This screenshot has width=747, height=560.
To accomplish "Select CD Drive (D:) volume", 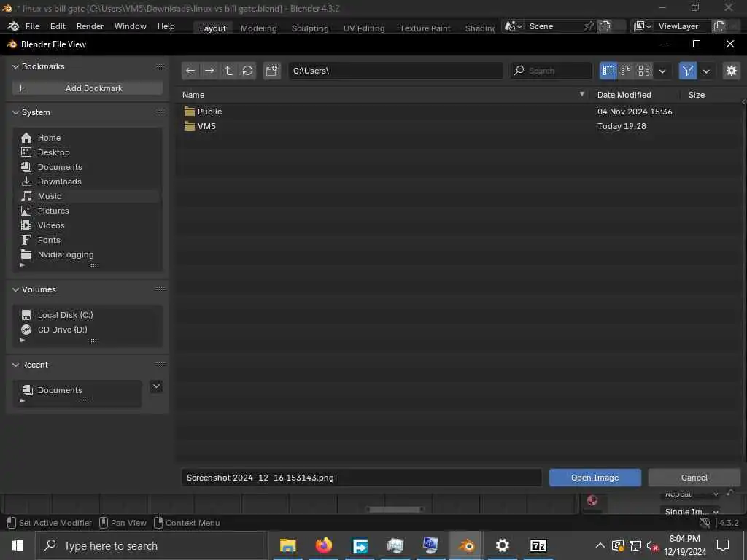I will click(88, 330).
